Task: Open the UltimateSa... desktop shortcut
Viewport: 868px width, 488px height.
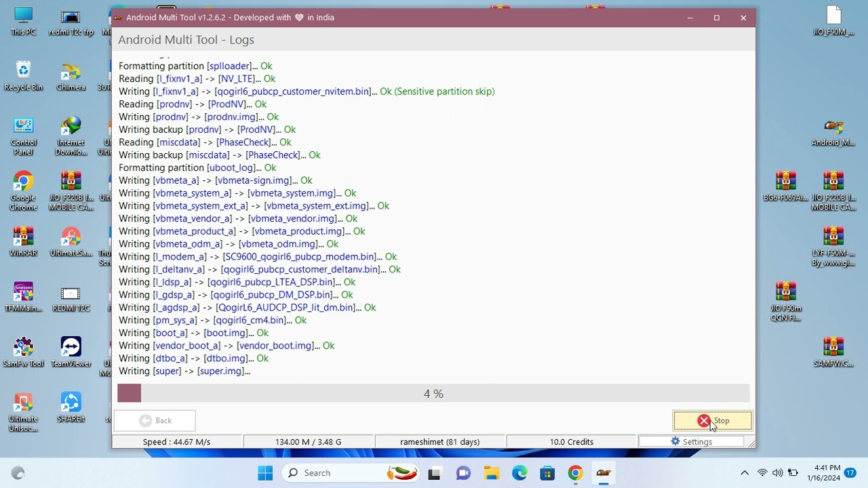Action: 71,242
